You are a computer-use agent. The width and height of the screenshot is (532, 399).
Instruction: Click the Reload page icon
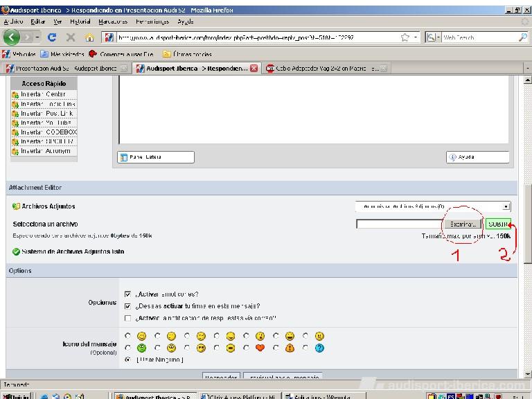51,37
